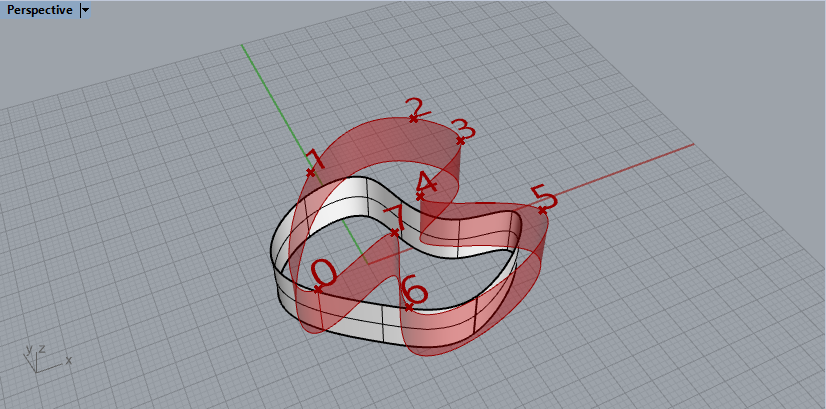Screen dimensions: 826x409
Task: Select the point marker labeled 1
Action: pos(310,172)
